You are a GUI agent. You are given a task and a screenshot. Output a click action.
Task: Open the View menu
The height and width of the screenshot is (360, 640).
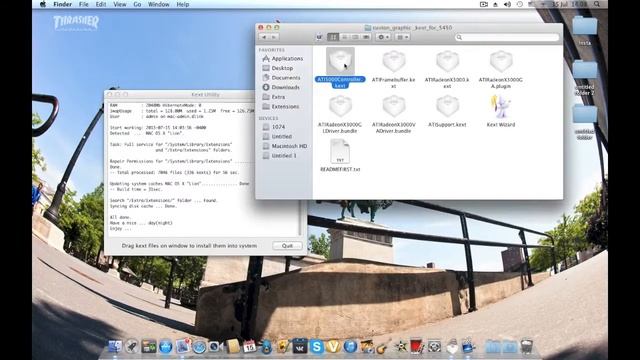(120, 4)
